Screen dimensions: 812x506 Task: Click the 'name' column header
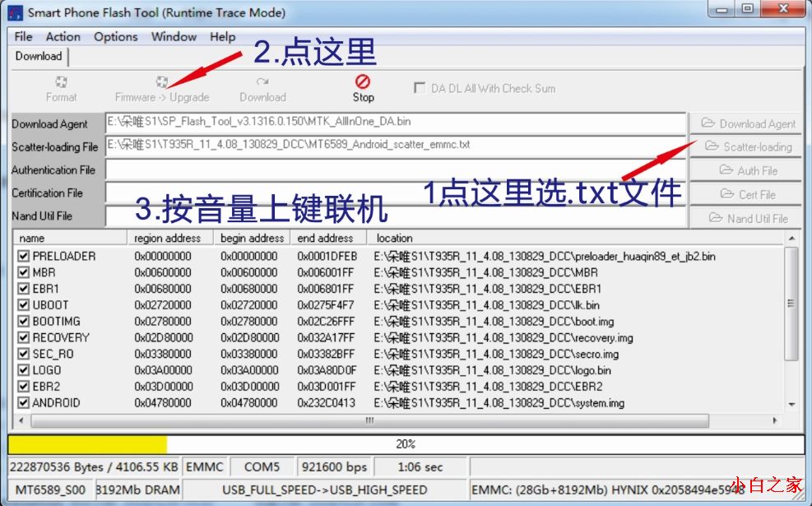pyautogui.click(x=71, y=239)
